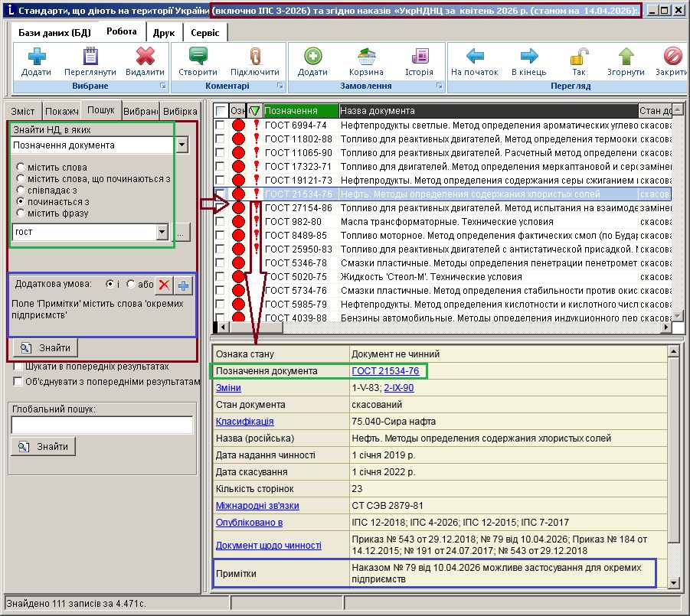Open the Історія orders icon
690x616 pixels.
[419, 57]
